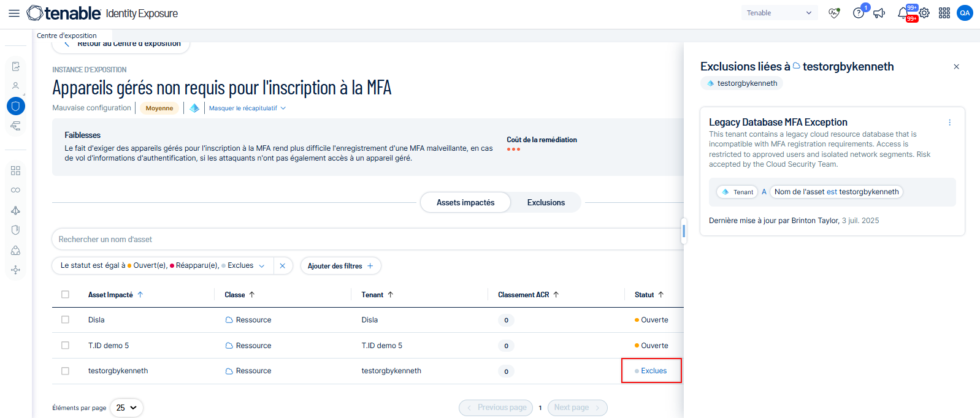Collapse summary via Masquer le récapitulatif
Viewport: 980px width, 418px height.
tap(247, 108)
